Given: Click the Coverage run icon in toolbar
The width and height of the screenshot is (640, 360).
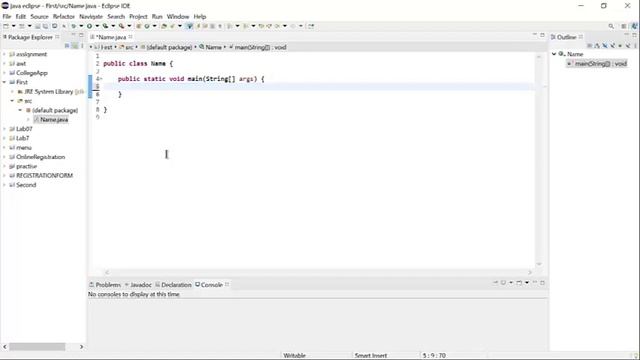Looking at the screenshot, I should pyautogui.click(x=105, y=26).
